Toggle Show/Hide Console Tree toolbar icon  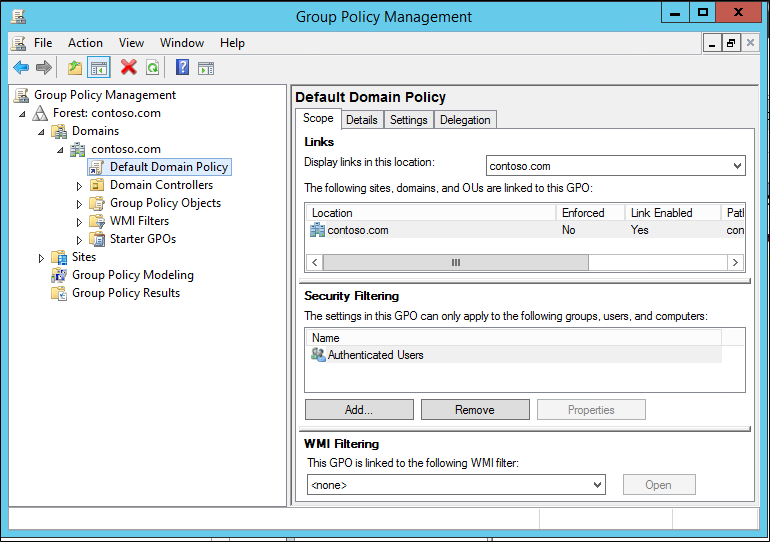99,68
